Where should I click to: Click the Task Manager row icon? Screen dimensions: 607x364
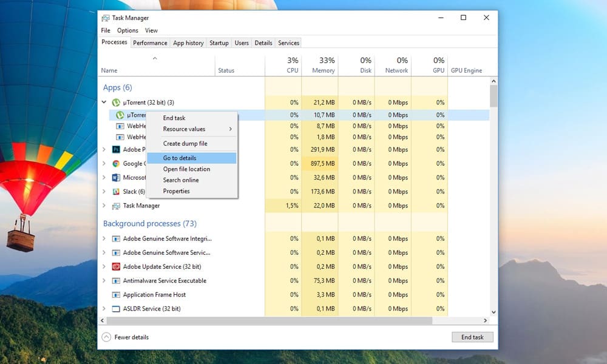tap(116, 206)
